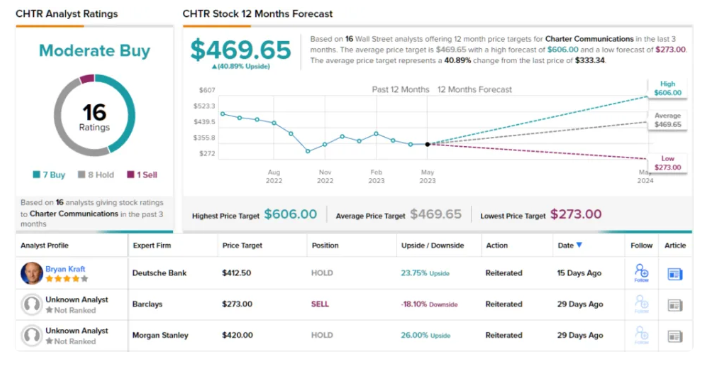The height and width of the screenshot is (365, 707).
Task: Click the Barclays analyst avatar icon
Action: coord(32,305)
